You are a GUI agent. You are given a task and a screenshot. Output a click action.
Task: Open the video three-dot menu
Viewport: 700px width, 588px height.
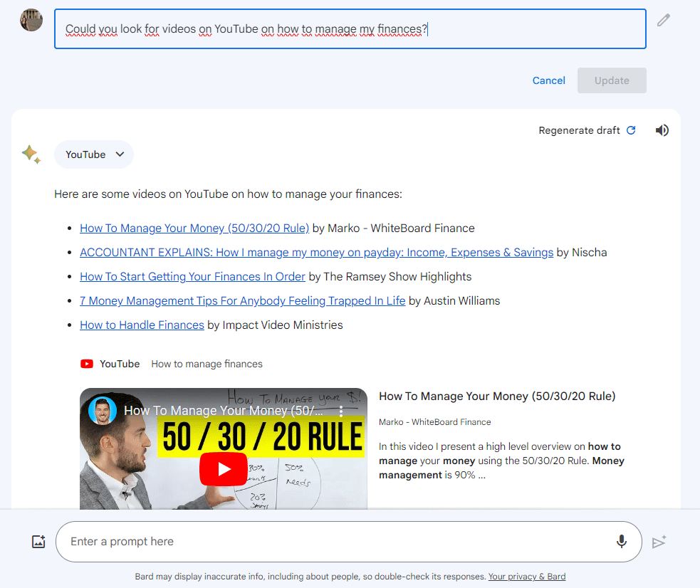click(x=341, y=411)
